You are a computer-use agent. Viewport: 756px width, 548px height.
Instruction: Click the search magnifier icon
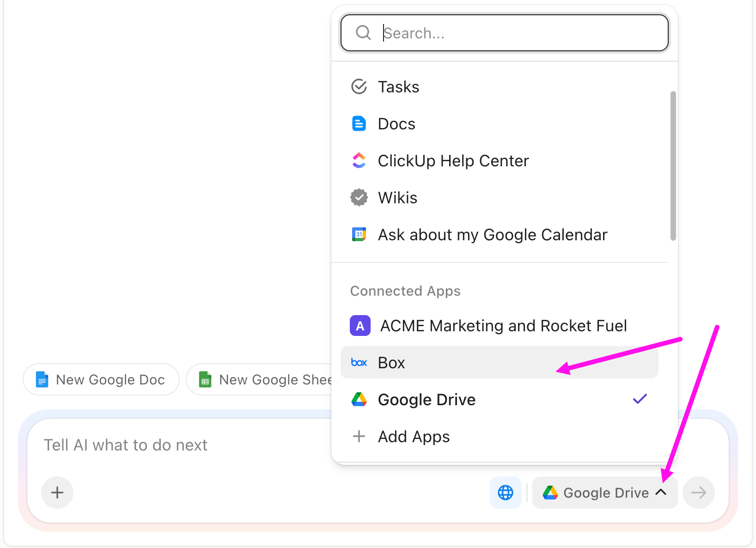click(363, 32)
